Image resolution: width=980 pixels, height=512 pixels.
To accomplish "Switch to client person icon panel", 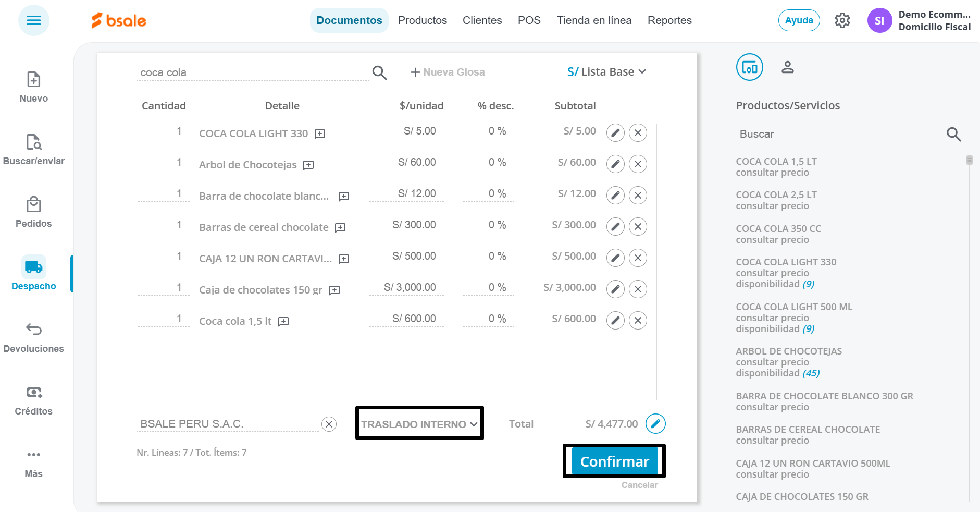I will click(x=787, y=67).
